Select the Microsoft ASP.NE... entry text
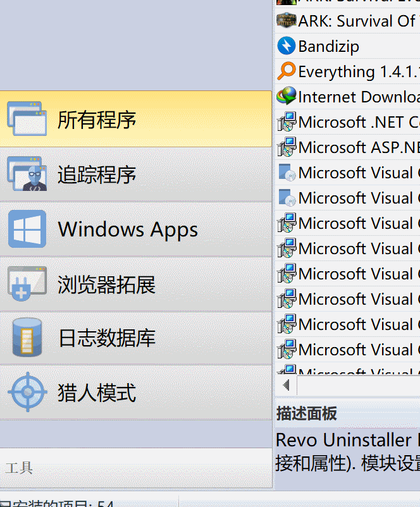Viewport: 420px width, 507px height. pos(359,147)
